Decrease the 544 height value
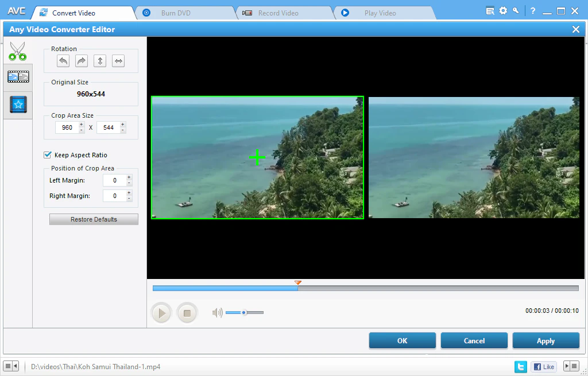This screenshot has width=588, height=376. 122,130
